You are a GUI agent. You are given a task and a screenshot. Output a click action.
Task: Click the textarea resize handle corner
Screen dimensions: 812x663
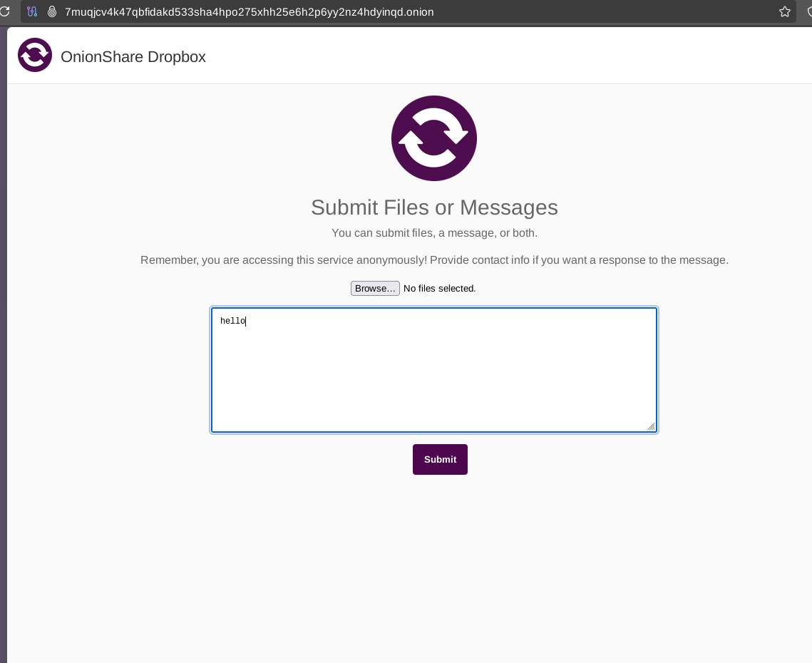651,426
